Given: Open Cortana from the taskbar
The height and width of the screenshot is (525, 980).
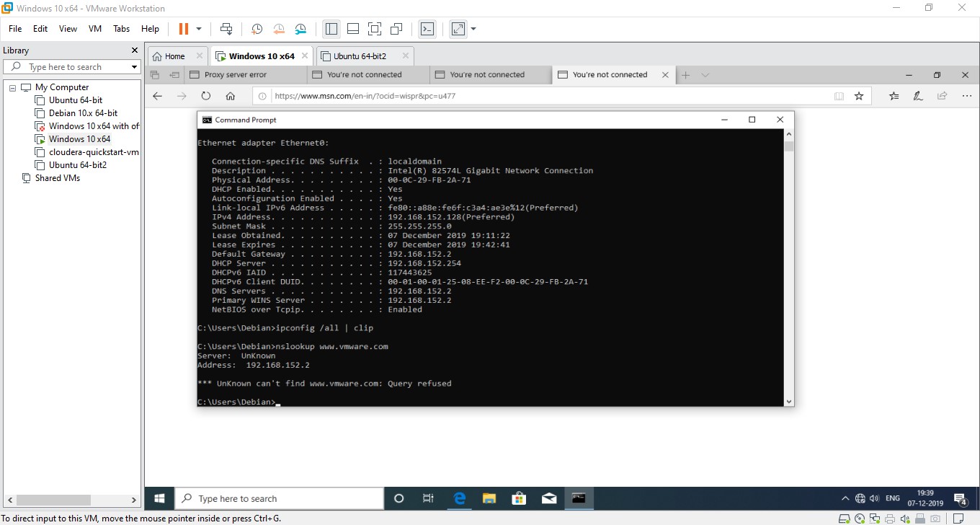Looking at the screenshot, I should click(x=398, y=498).
